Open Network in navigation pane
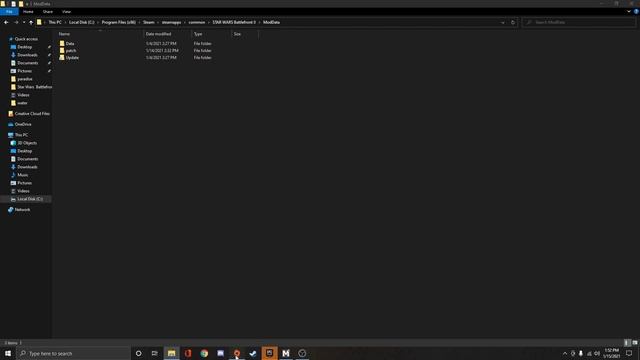 (22, 210)
